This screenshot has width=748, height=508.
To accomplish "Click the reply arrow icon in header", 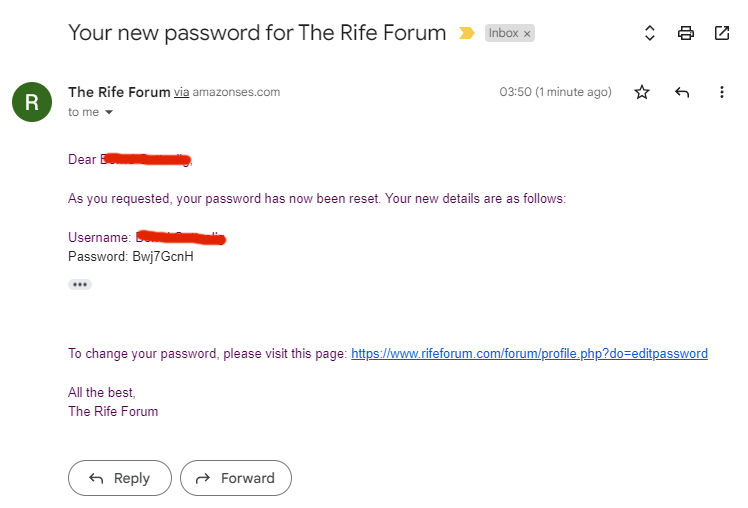I will [682, 92].
